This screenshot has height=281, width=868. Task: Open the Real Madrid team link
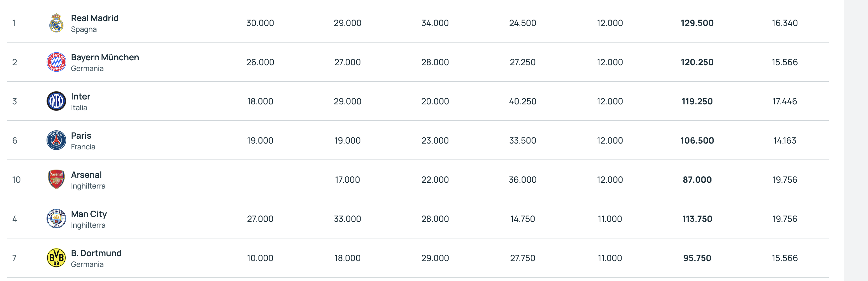[x=95, y=18]
